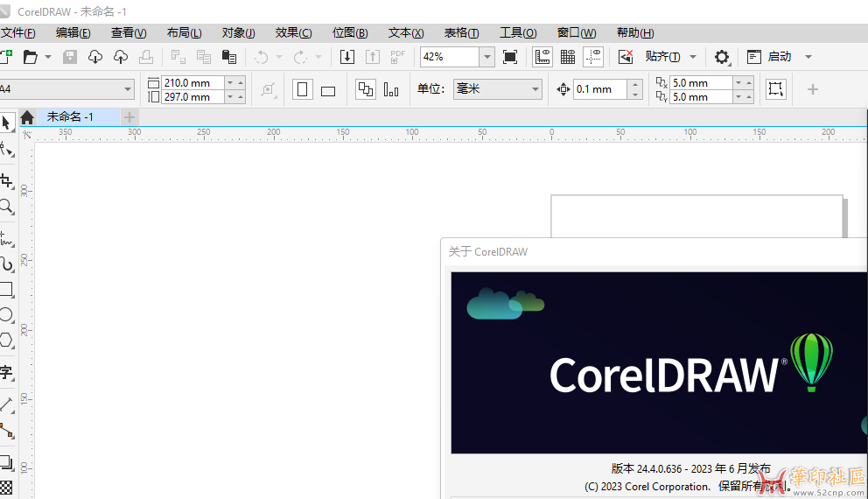Click the Undo arrow icon
Viewport: 868px width, 499px height.
pos(262,57)
